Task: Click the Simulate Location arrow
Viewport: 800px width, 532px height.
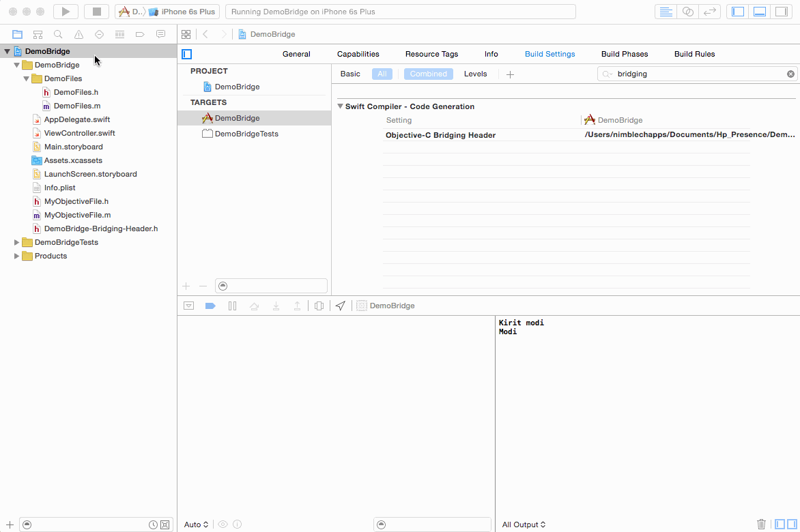Action: (x=341, y=306)
